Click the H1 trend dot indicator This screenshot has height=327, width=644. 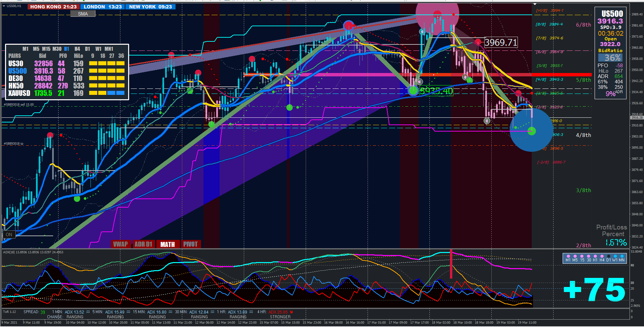595,256
